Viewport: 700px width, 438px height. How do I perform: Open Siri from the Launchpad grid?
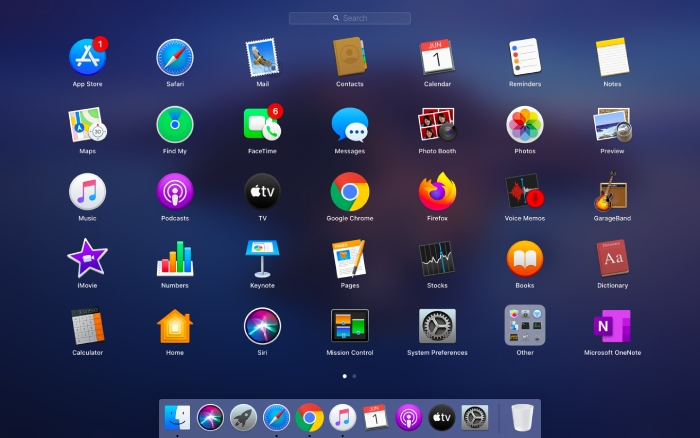262,326
